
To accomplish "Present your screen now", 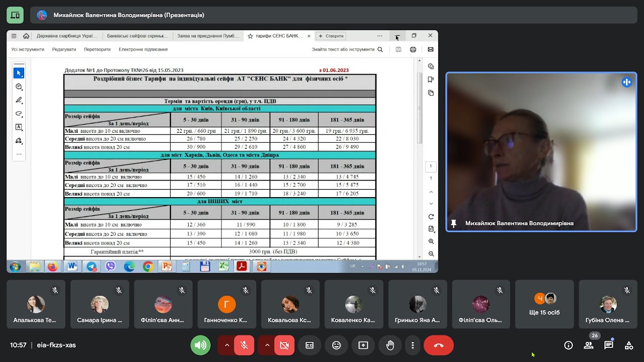I will tap(363, 345).
